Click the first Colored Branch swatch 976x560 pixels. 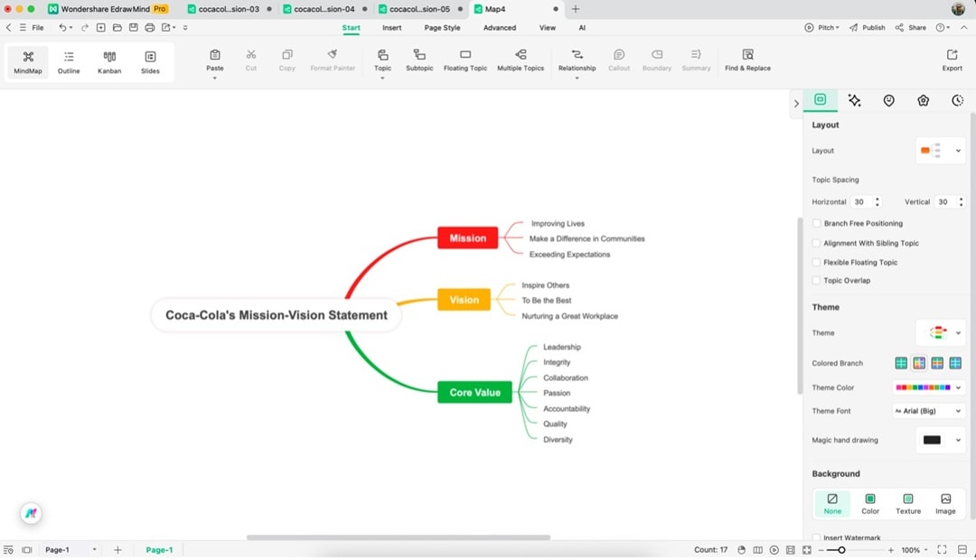click(901, 363)
